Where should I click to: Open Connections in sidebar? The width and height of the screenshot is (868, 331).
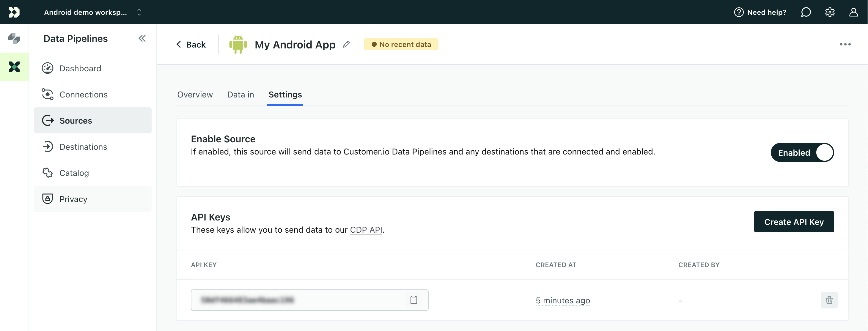coord(93,94)
